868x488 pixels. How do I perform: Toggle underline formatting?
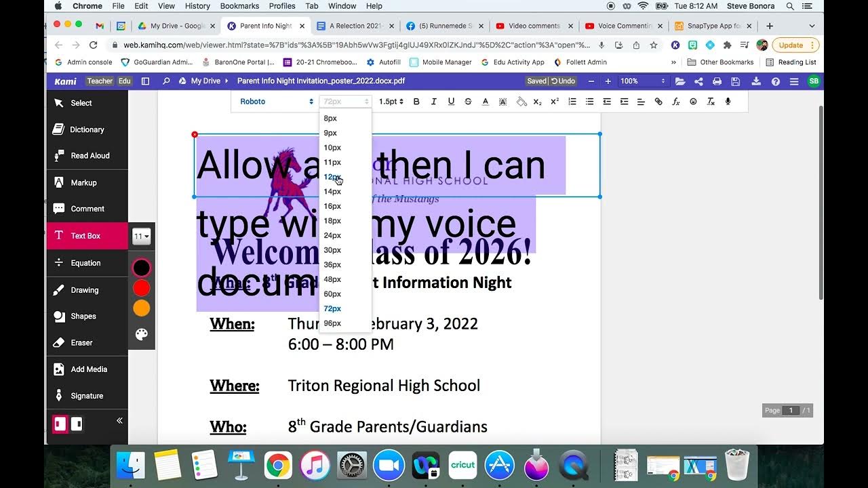[x=451, y=102]
